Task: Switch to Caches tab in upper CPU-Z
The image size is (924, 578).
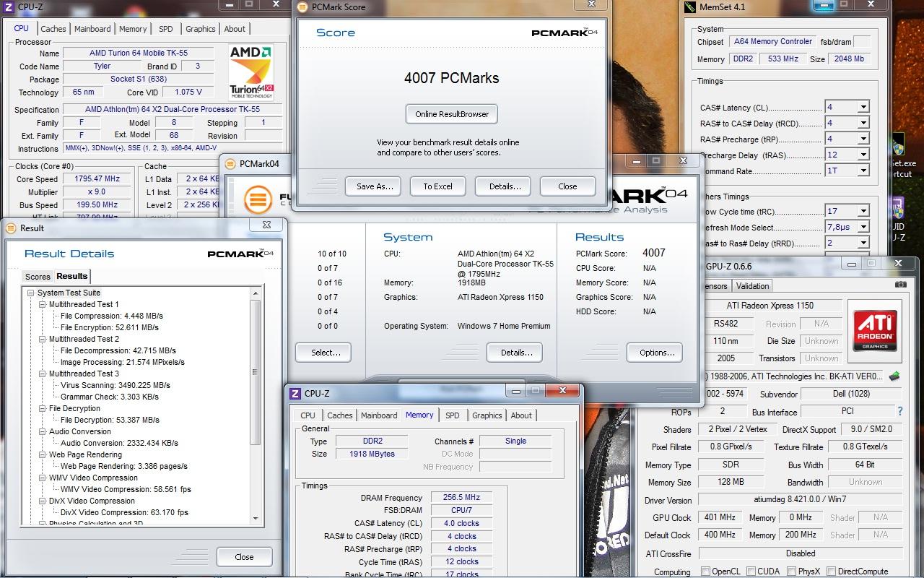Action: pyautogui.click(x=53, y=29)
